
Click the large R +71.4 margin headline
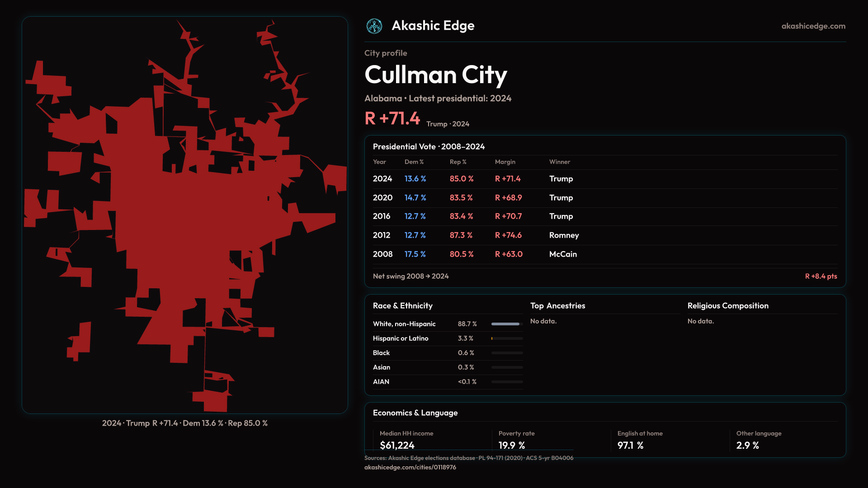pos(392,119)
